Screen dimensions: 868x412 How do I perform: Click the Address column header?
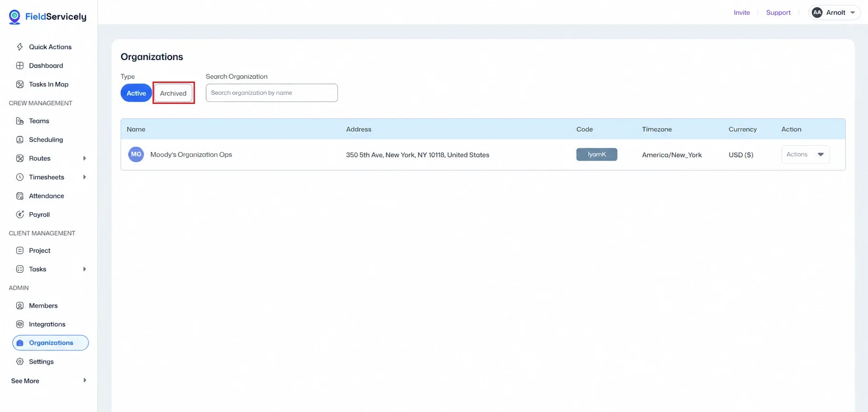[358, 129]
